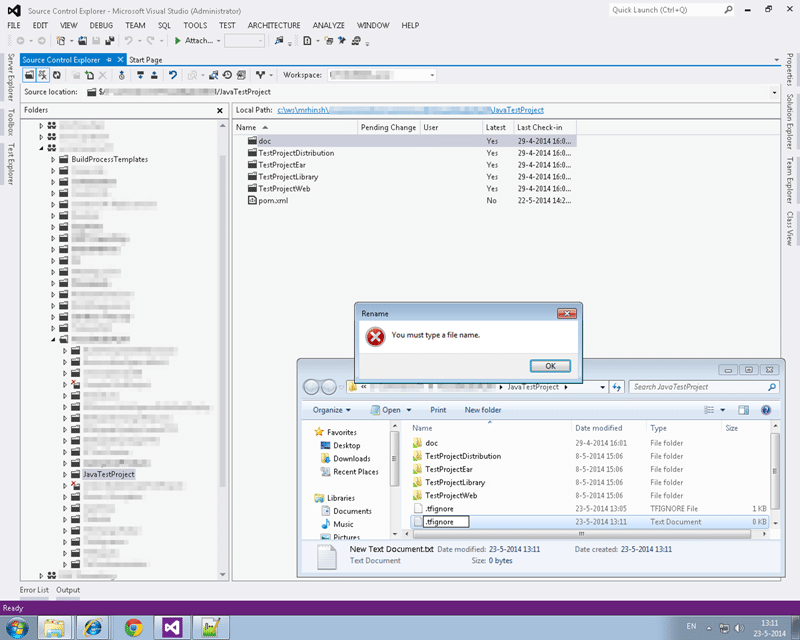Click the Check In icon
The image size is (800, 640).
154,75
